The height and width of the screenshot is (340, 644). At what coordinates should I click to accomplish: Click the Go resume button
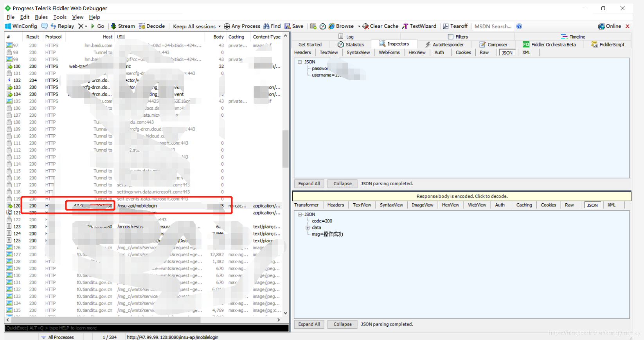[98, 26]
